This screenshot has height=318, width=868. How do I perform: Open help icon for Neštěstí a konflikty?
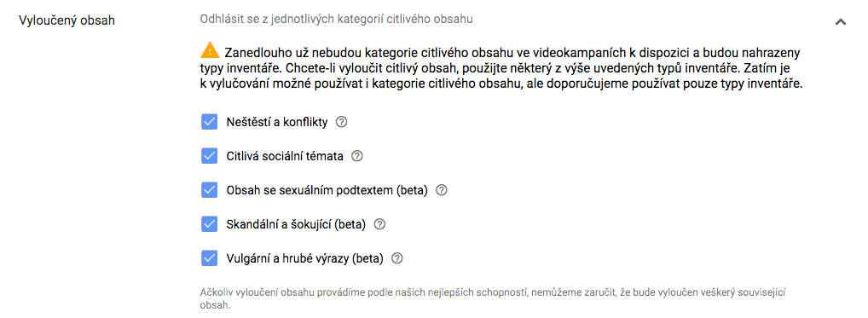(342, 122)
